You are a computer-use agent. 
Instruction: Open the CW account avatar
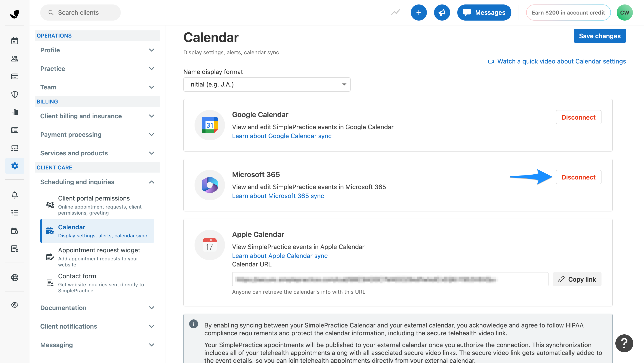tap(625, 13)
